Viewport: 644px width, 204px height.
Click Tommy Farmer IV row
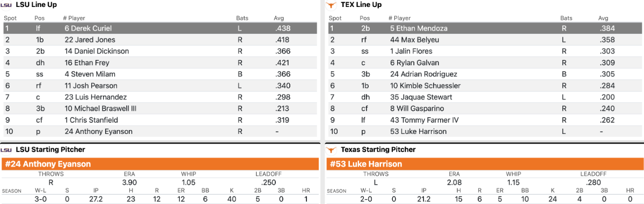click(485, 120)
